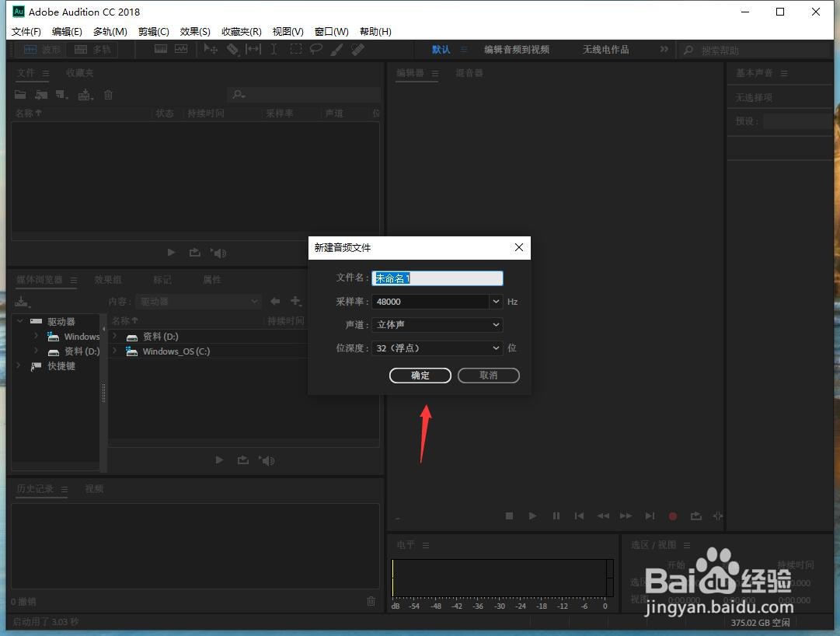Screen dimensions: 840x636
Task: Click the Files panel search field
Action: click(305, 95)
